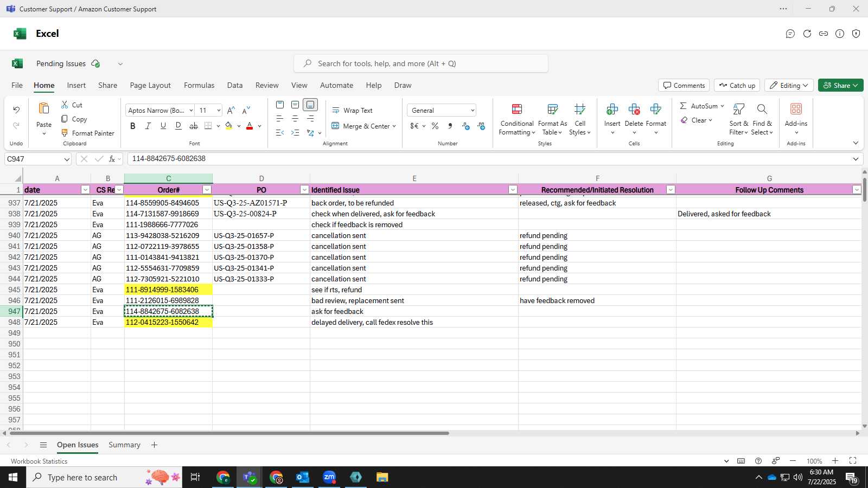Viewport: 868px width, 488px height.
Task: Click the red font color swatch
Action: tap(250, 126)
